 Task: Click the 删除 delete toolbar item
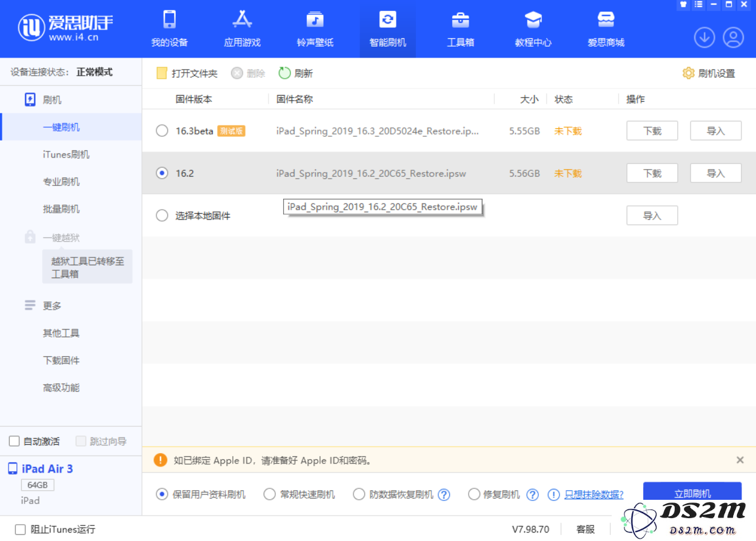[x=248, y=73]
